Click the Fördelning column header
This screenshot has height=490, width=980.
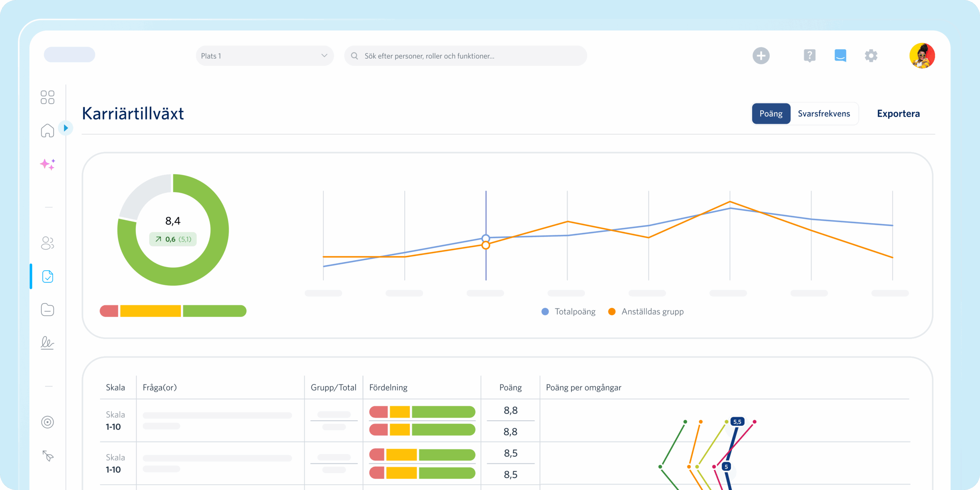point(388,387)
